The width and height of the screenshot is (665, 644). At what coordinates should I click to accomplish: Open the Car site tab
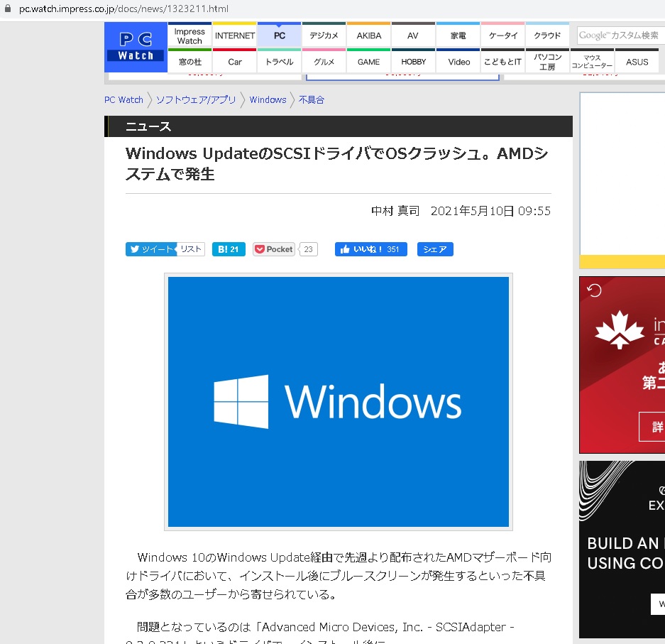[x=234, y=62]
